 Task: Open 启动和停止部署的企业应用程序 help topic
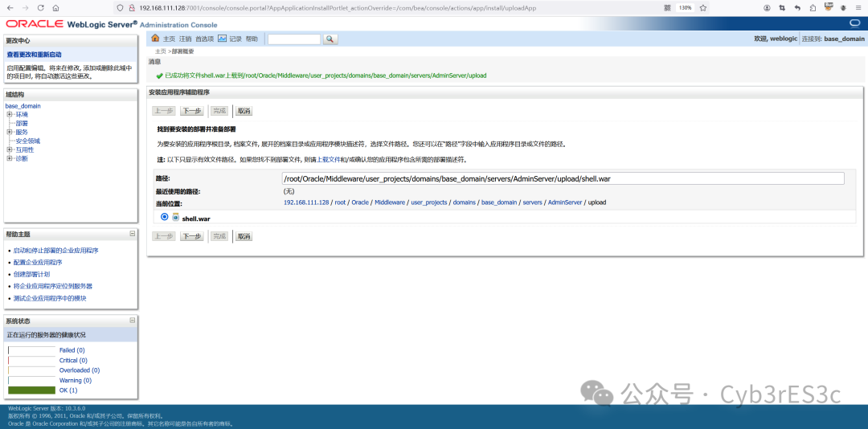[x=56, y=251]
